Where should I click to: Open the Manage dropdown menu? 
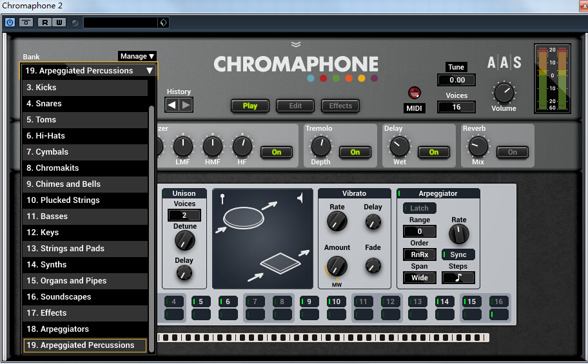click(137, 56)
